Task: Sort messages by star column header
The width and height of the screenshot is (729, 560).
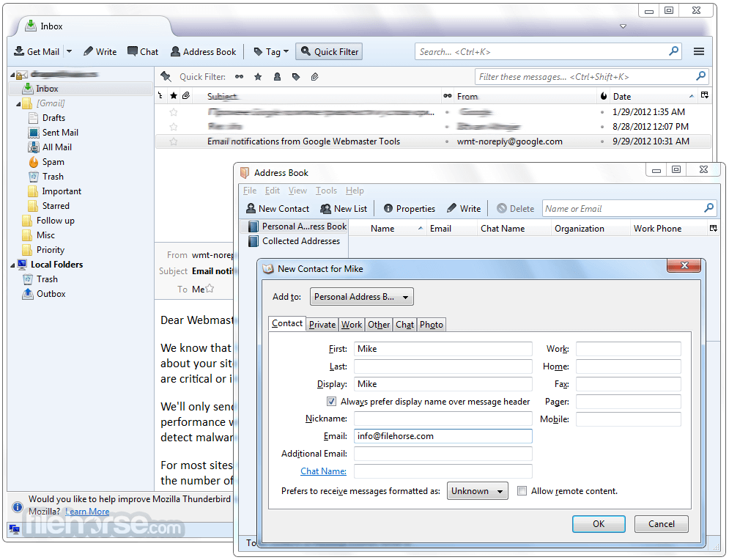Action: (174, 96)
